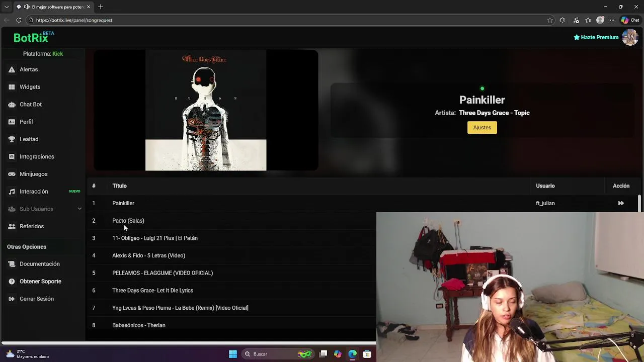
Task: Select the Referidos people icon
Action: point(12,226)
